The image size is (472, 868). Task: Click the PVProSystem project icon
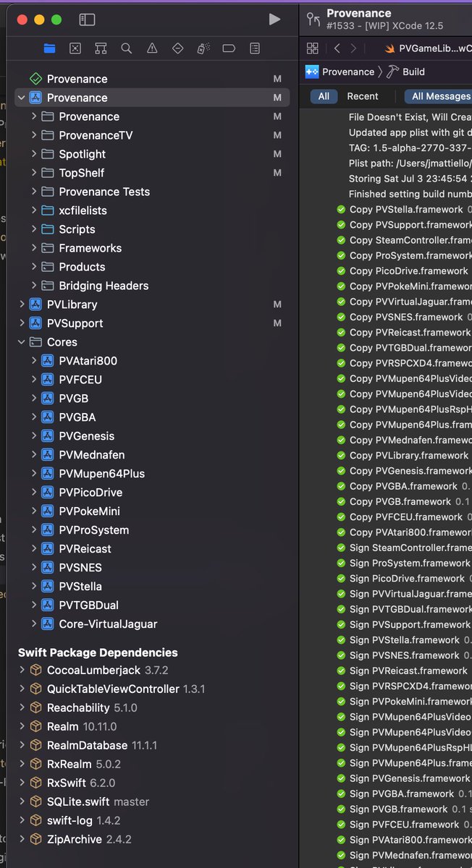click(x=48, y=530)
